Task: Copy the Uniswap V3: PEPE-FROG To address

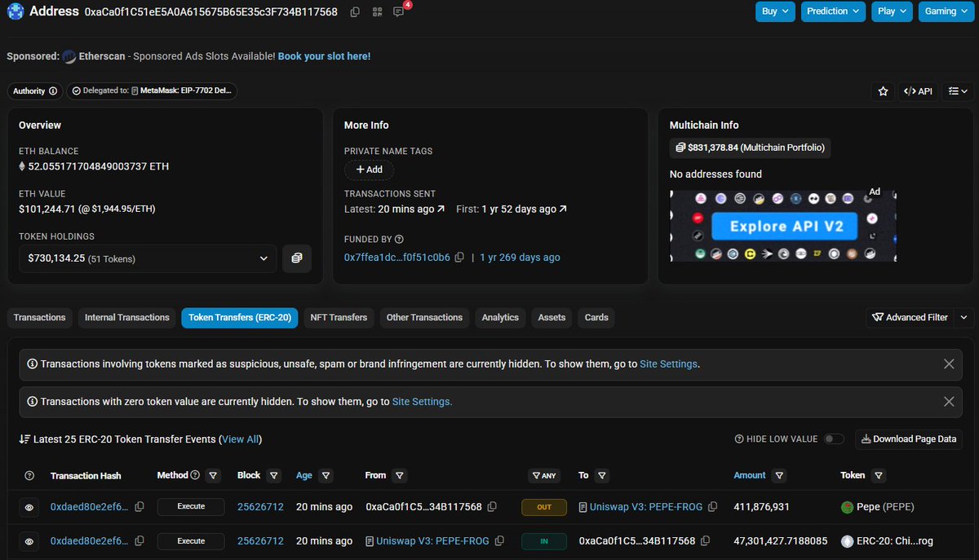Action: coord(712,507)
